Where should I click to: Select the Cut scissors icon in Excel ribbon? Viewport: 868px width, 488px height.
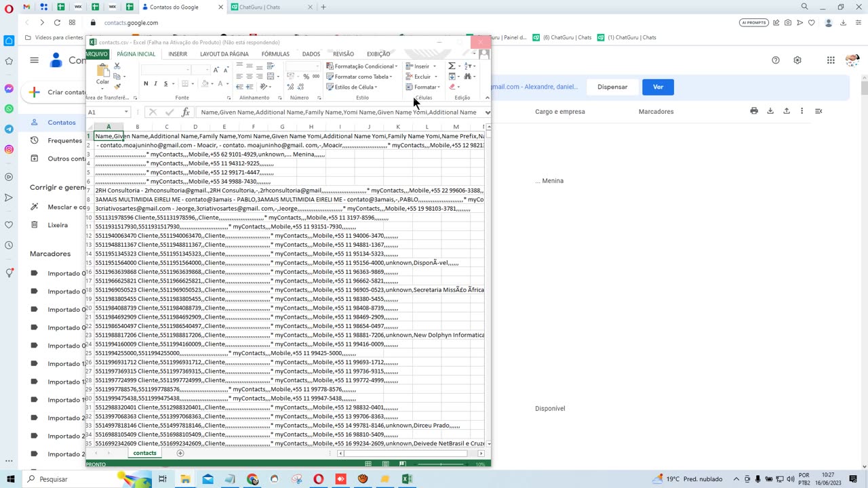117,66
